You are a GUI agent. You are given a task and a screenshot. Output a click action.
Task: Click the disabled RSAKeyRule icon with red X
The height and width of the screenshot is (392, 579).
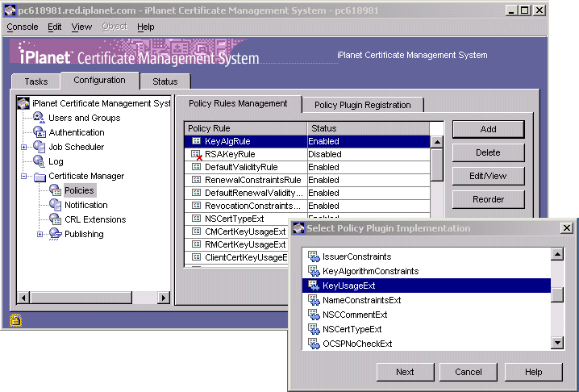197,155
